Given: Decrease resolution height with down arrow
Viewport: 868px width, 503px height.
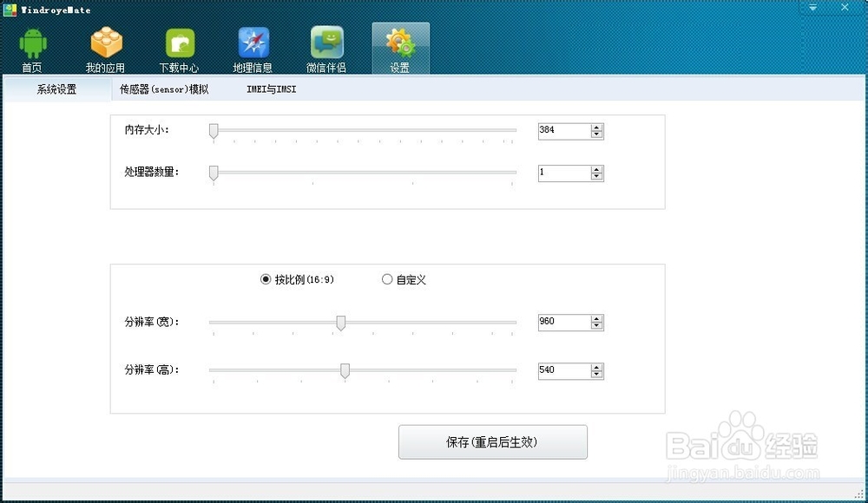Looking at the screenshot, I should (x=596, y=374).
